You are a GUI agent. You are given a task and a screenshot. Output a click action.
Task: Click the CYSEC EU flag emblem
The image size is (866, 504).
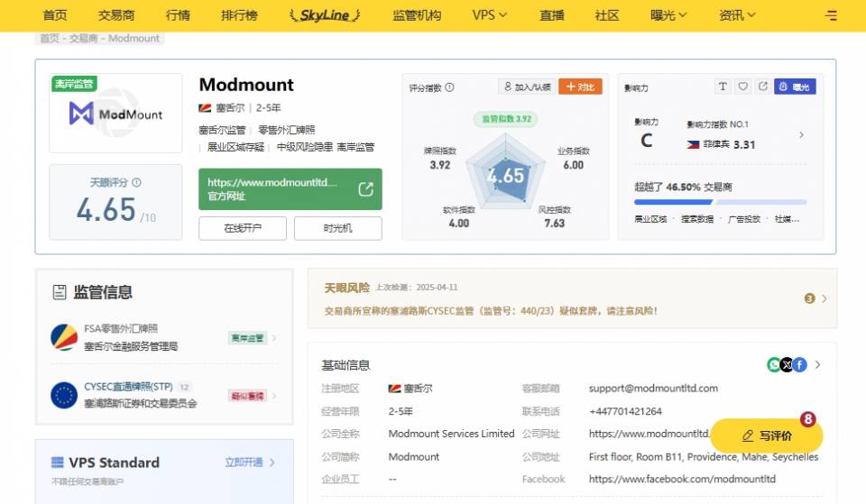point(64,395)
